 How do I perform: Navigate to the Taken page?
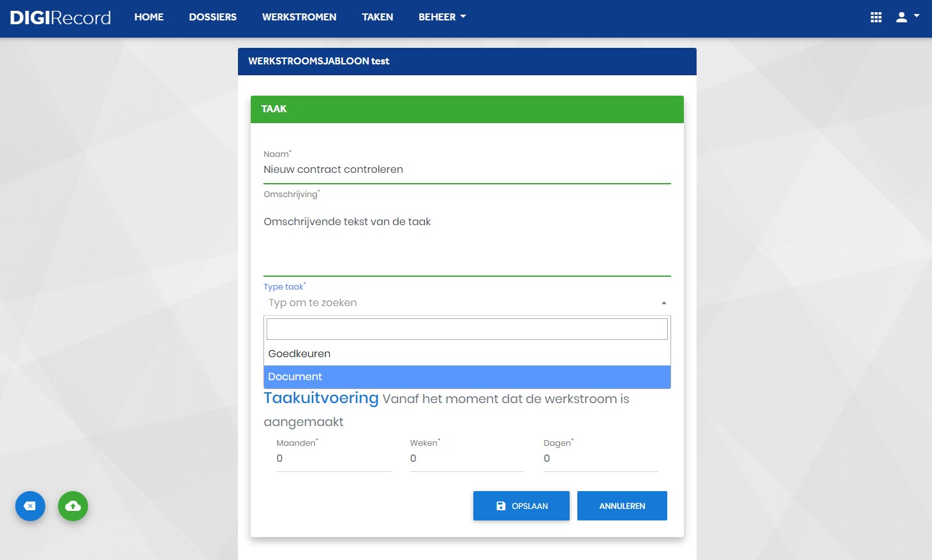point(378,17)
